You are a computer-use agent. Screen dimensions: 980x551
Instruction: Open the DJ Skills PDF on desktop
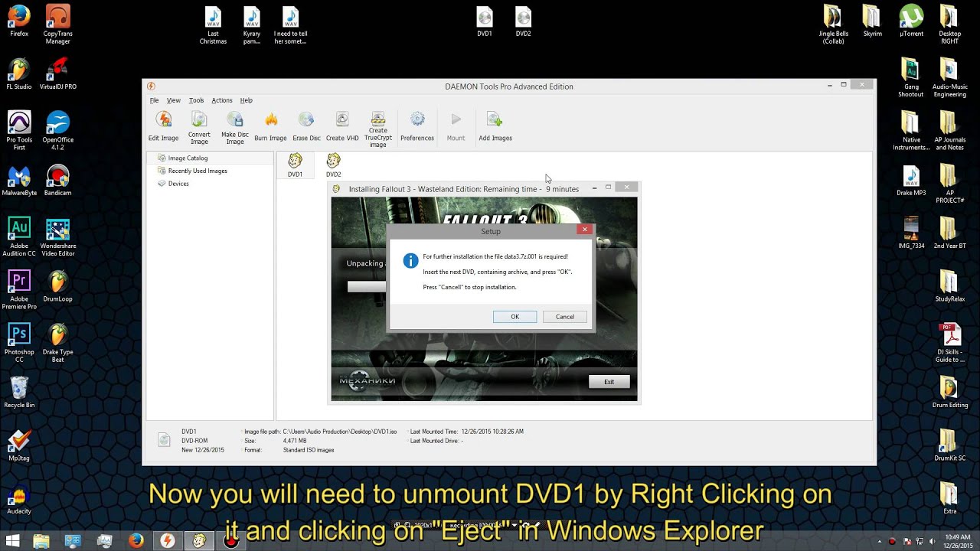coord(950,343)
